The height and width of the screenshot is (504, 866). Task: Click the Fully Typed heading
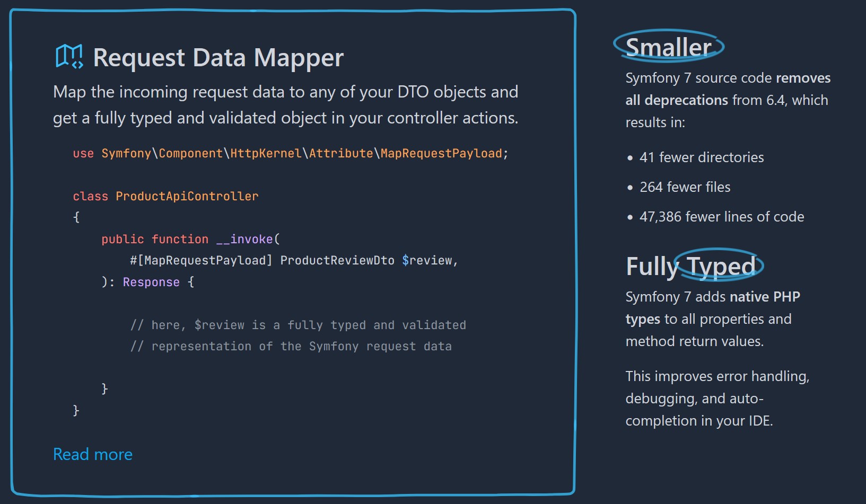(x=690, y=266)
